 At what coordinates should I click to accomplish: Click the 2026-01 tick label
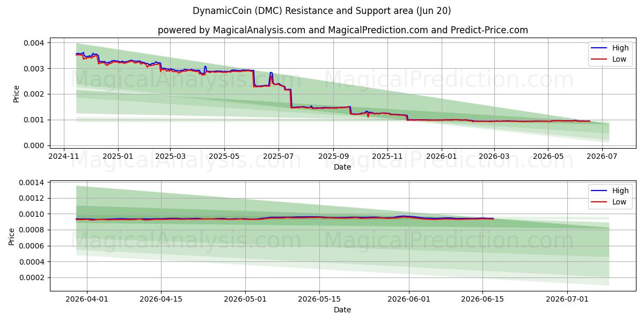pos(441,156)
